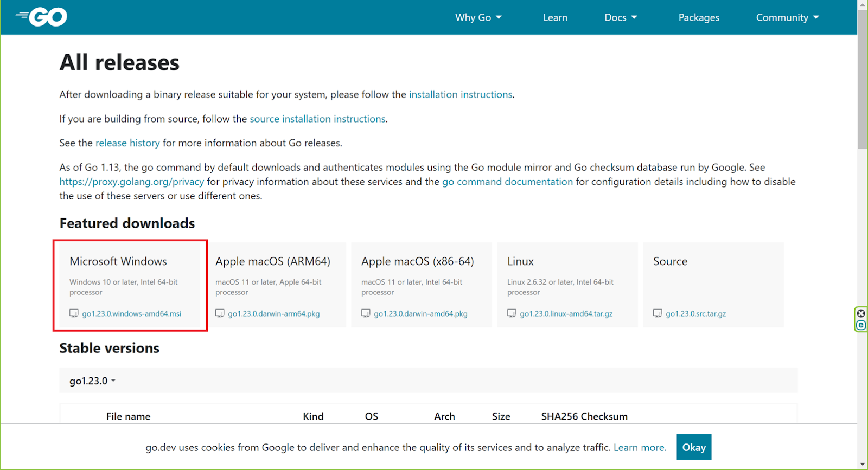Click download icon beside go1.23.0.src.tar.gz
This screenshot has width=868, height=470.
(x=658, y=313)
